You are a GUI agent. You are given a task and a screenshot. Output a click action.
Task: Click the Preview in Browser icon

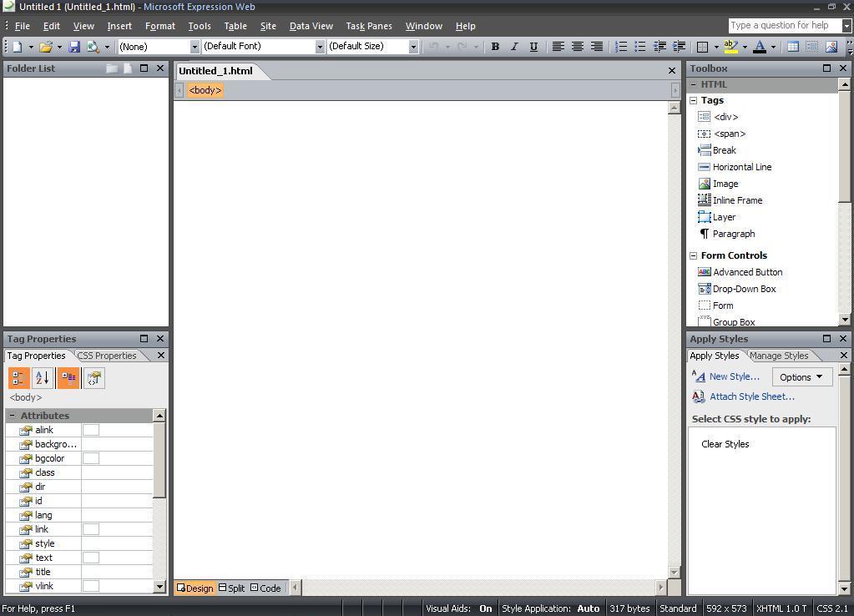[93, 47]
